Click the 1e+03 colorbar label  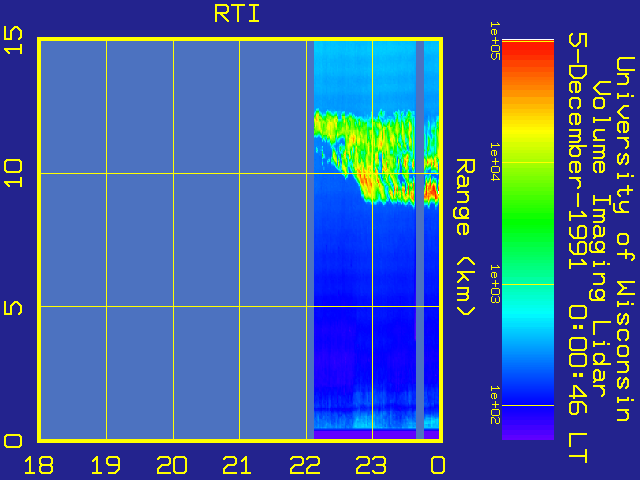(x=495, y=284)
